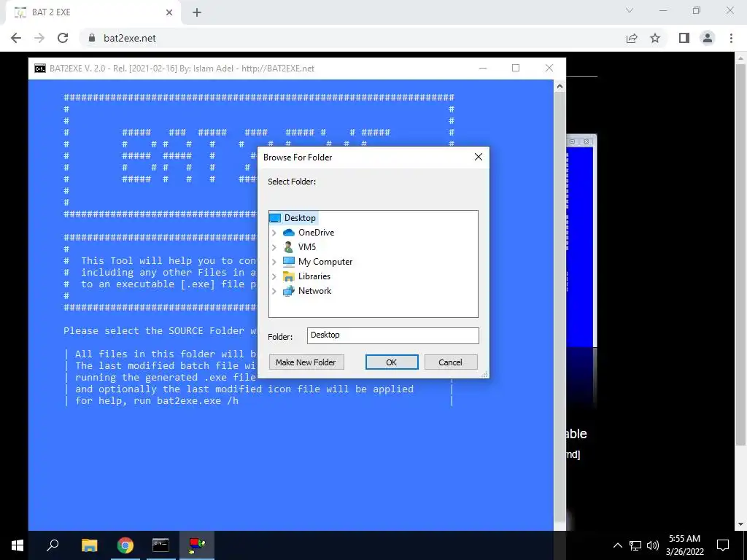Image resolution: width=747 pixels, height=560 pixels.
Task: Open the tab search dropdown chevron
Action: tap(630, 10)
